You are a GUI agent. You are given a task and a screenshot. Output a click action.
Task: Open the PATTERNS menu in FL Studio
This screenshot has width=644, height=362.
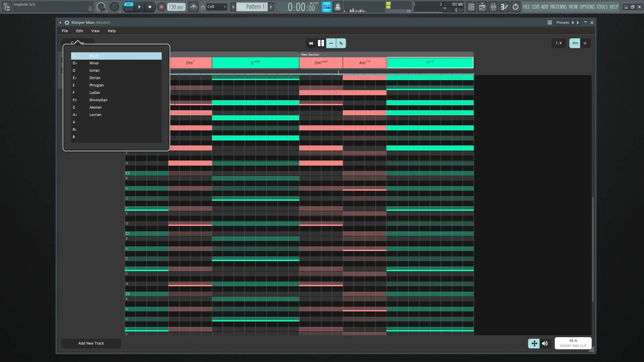tap(558, 7)
